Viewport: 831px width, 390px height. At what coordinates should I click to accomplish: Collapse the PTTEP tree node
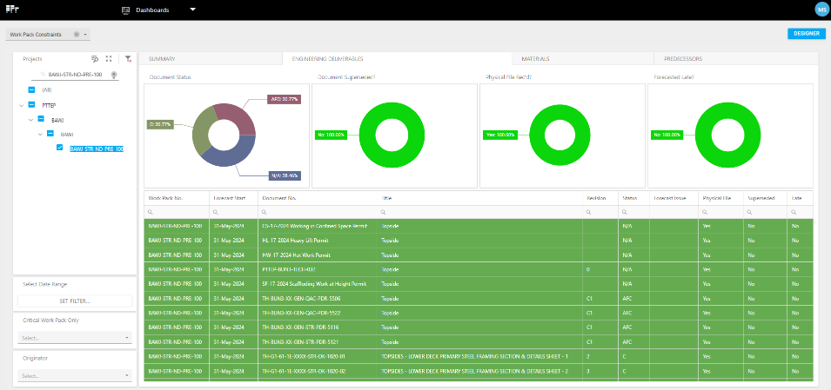click(21, 105)
